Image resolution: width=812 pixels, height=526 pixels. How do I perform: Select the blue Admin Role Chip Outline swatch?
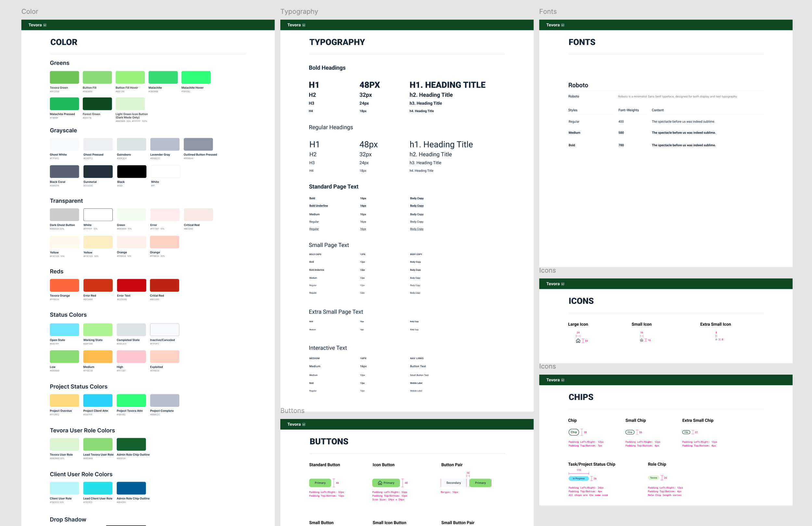[131, 488]
